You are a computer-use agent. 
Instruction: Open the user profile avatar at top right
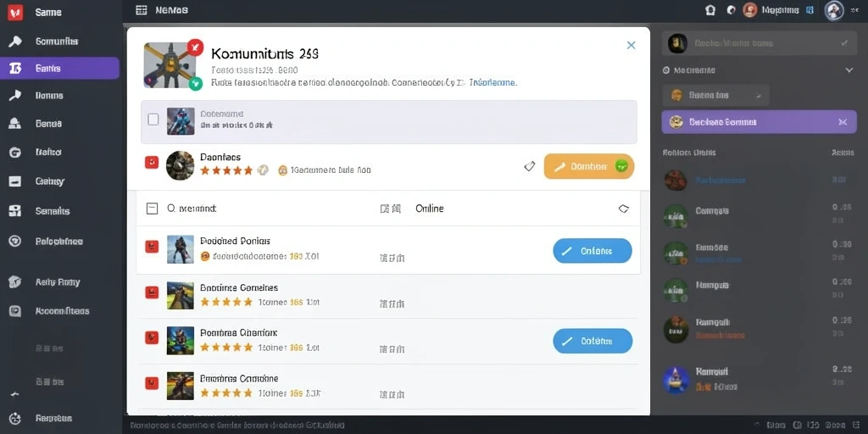point(834,10)
